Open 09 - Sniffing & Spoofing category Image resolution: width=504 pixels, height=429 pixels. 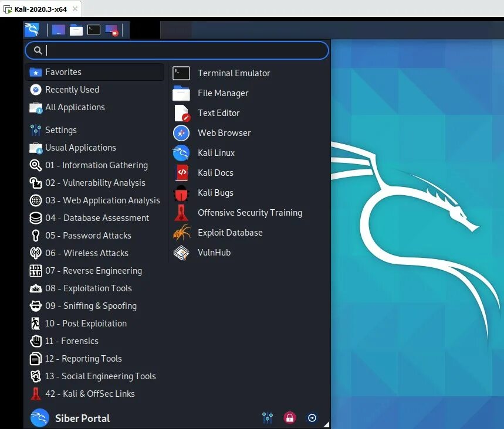click(95, 306)
